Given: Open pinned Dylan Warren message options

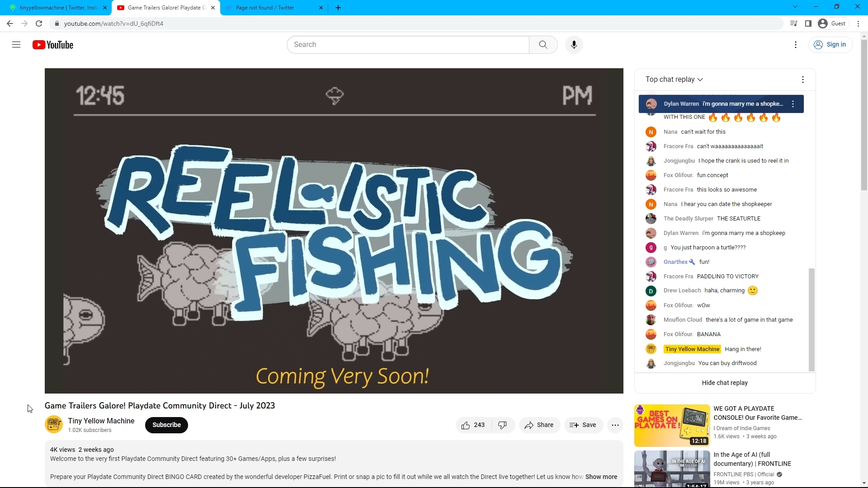Looking at the screenshot, I should [x=793, y=104].
